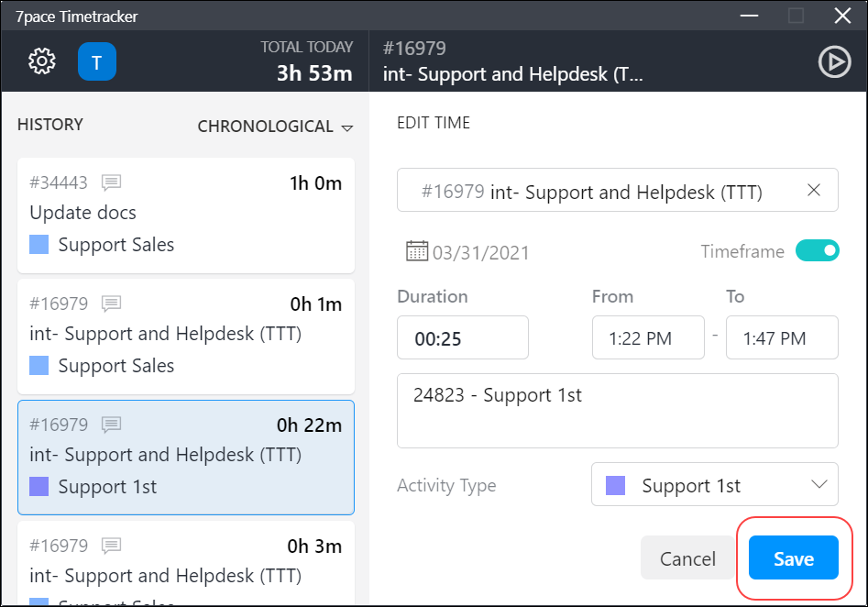Edit the comment text 24823 - Support 1st
Image resolution: width=868 pixels, height=607 pixels.
(618, 411)
